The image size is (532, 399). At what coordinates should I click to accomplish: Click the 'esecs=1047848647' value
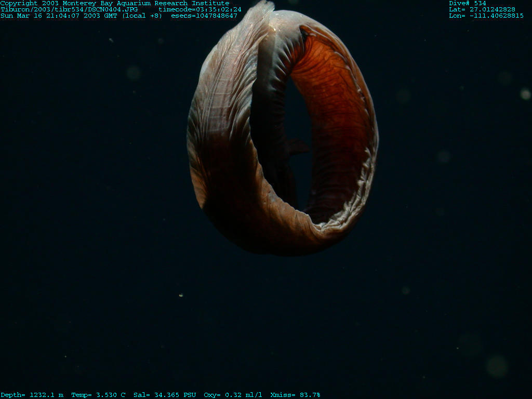pyautogui.click(x=204, y=16)
